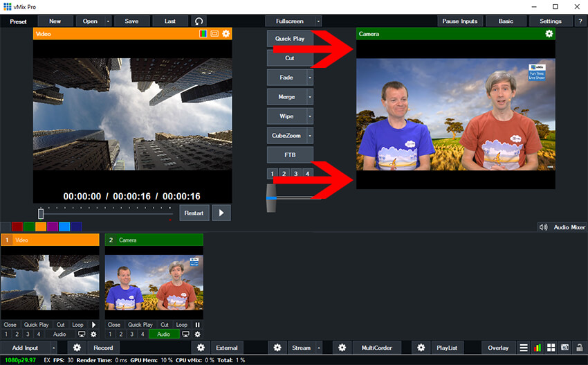Expand the Fullscreen dropdown arrow
Screen dimensions: 588x365
pyautogui.click(x=318, y=21)
